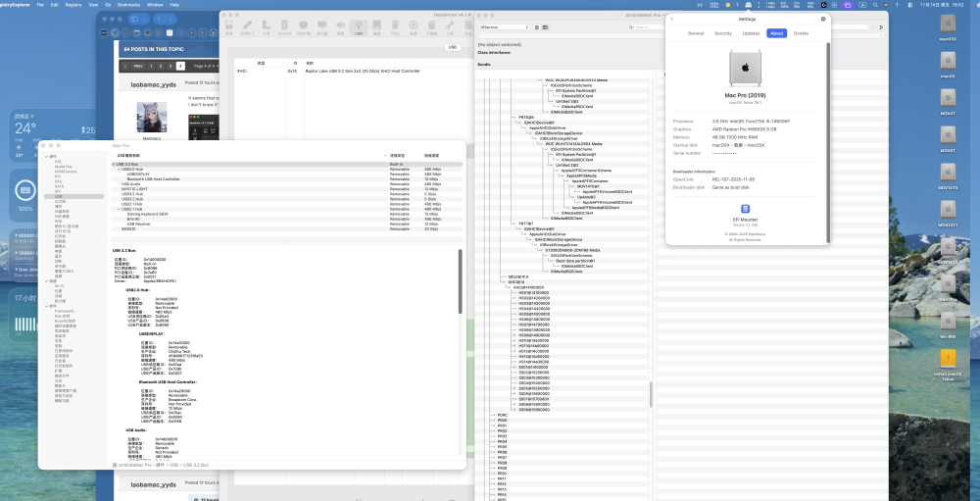Open the PCIe icon in Hackintool toolbar
This screenshot has width=980, height=501.
click(396, 26)
